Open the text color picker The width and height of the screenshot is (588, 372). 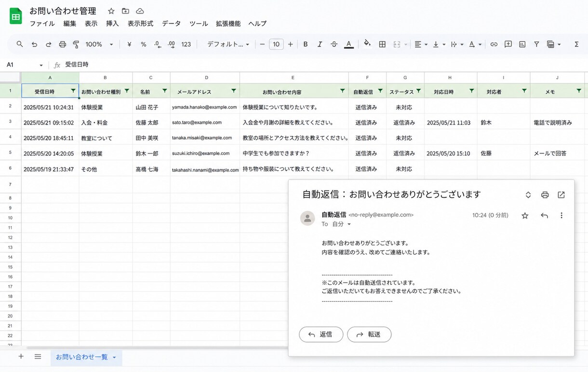click(349, 44)
